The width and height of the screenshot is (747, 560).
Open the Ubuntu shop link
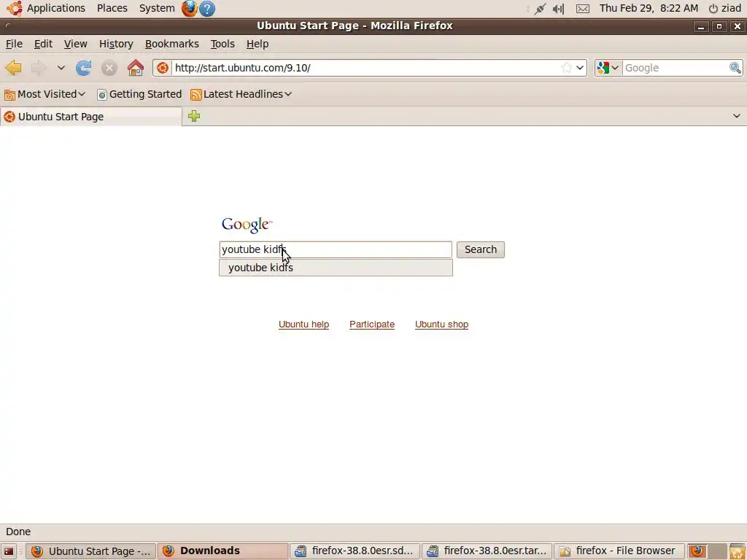click(441, 324)
